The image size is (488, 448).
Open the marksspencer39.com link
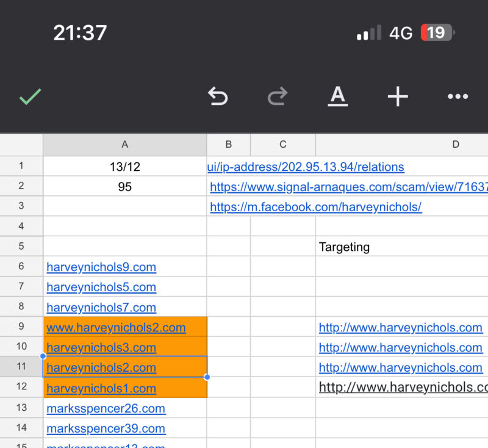[106, 428]
